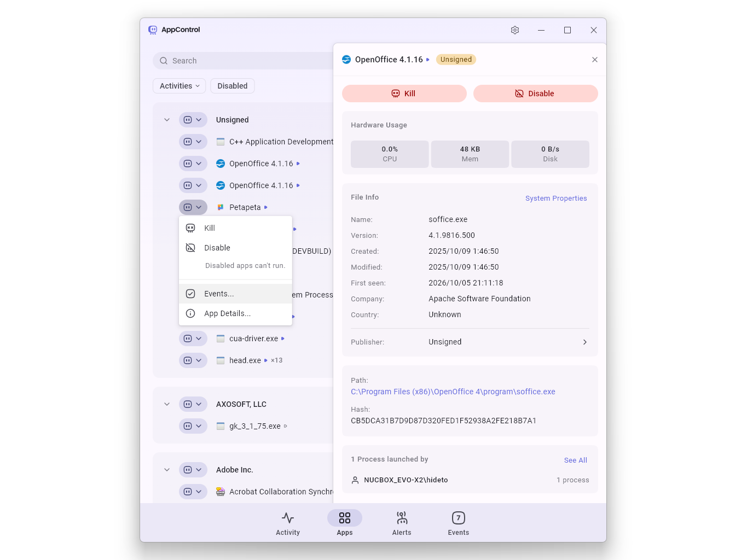Click the 48 KB Mem usage tile
The image size is (747, 560).
point(470,154)
